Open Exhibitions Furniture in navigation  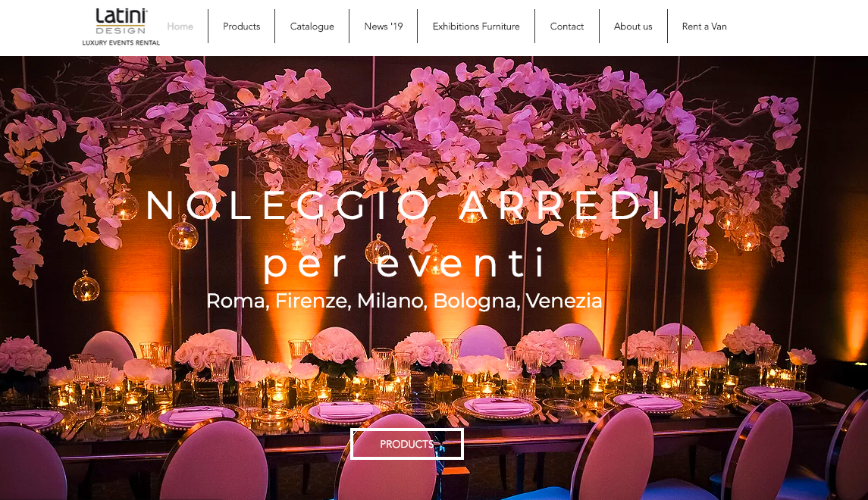tap(476, 26)
